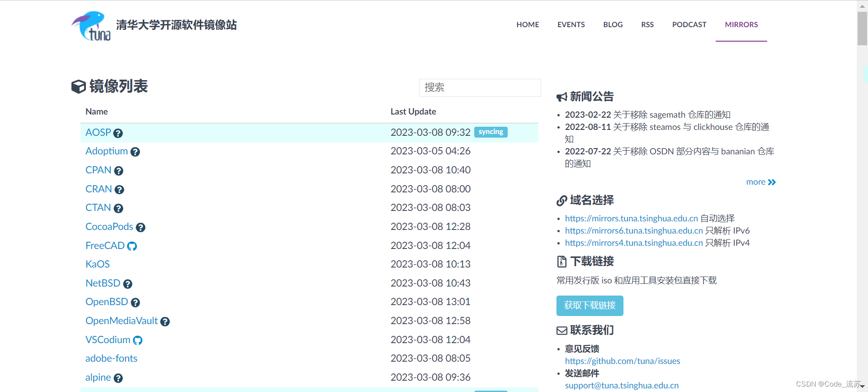Open help icon next to NetBSD

(x=127, y=284)
